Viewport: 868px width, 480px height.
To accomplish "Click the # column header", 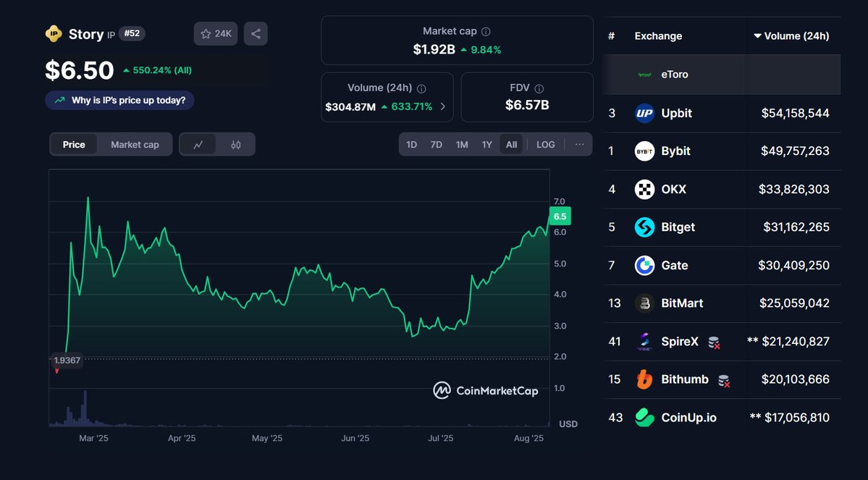I will (611, 36).
